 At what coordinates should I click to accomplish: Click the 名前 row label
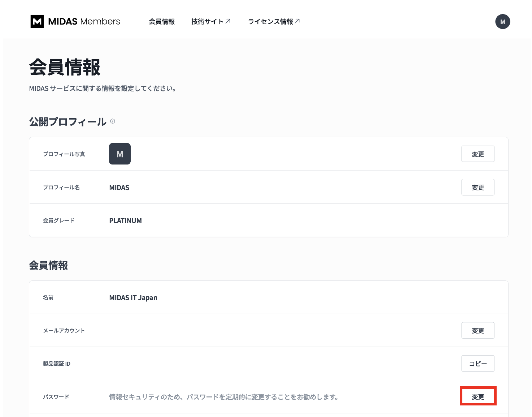click(x=48, y=297)
